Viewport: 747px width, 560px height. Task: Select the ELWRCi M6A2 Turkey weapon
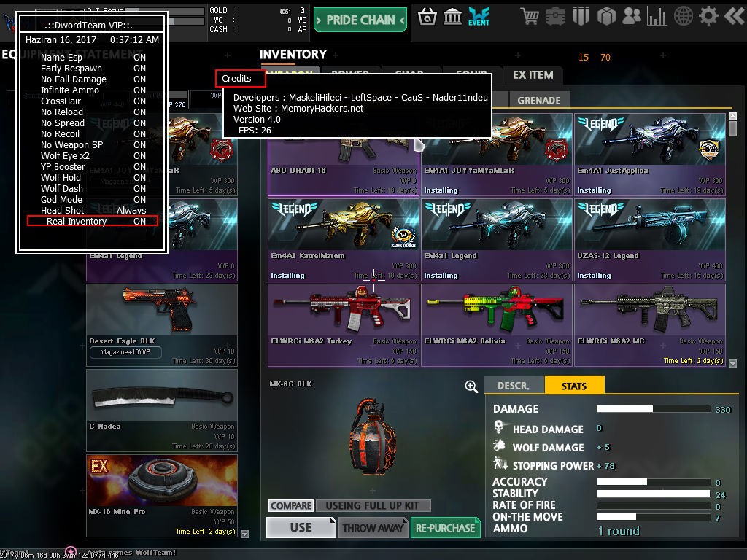(x=344, y=325)
